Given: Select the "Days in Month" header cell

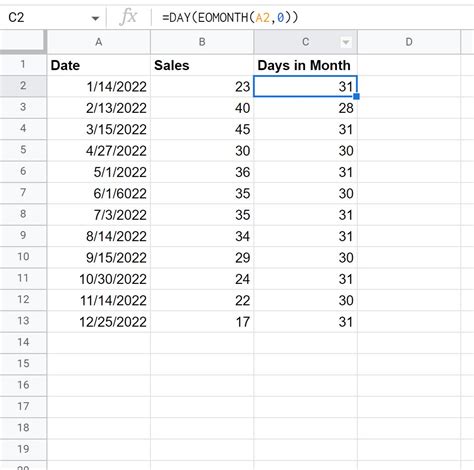Looking at the screenshot, I should point(305,65).
